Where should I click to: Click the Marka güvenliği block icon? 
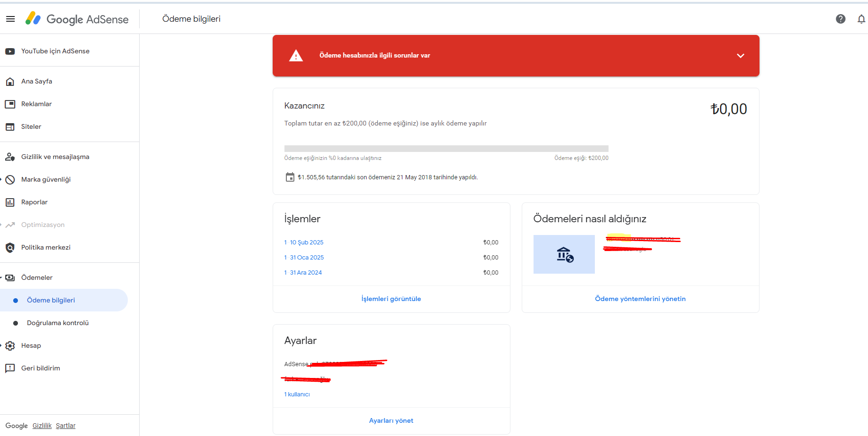click(x=10, y=179)
